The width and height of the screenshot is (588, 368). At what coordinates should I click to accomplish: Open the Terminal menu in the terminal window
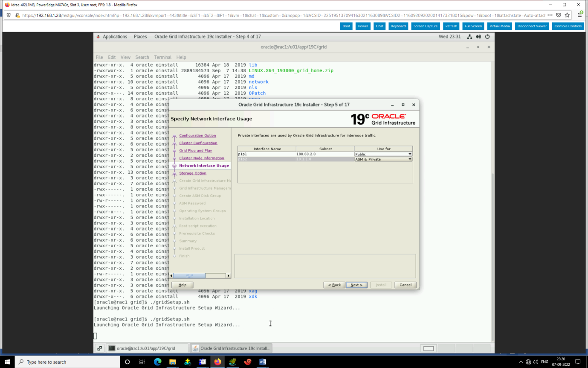tap(163, 57)
